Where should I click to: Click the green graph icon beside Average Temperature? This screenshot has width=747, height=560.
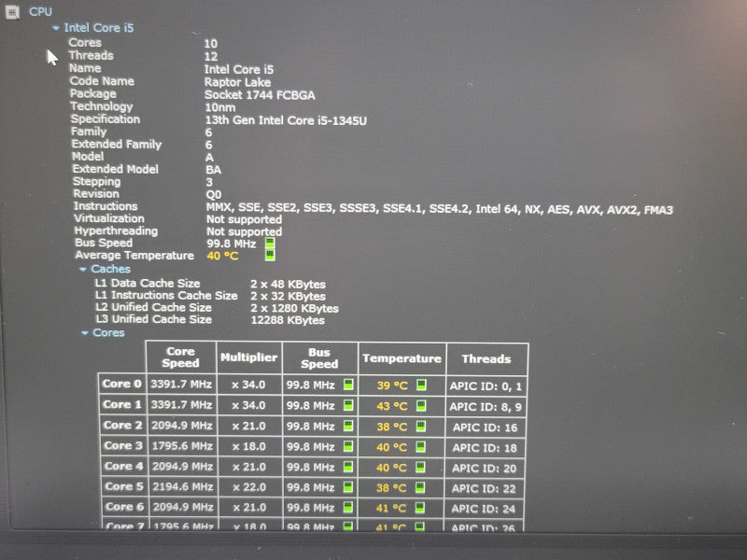click(x=270, y=255)
